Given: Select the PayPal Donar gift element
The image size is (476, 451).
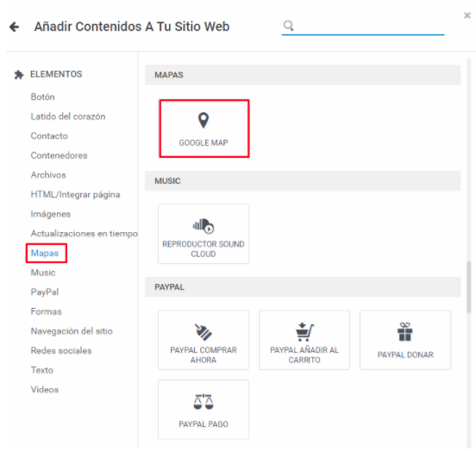Looking at the screenshot, I should click(x=405, y=340).
